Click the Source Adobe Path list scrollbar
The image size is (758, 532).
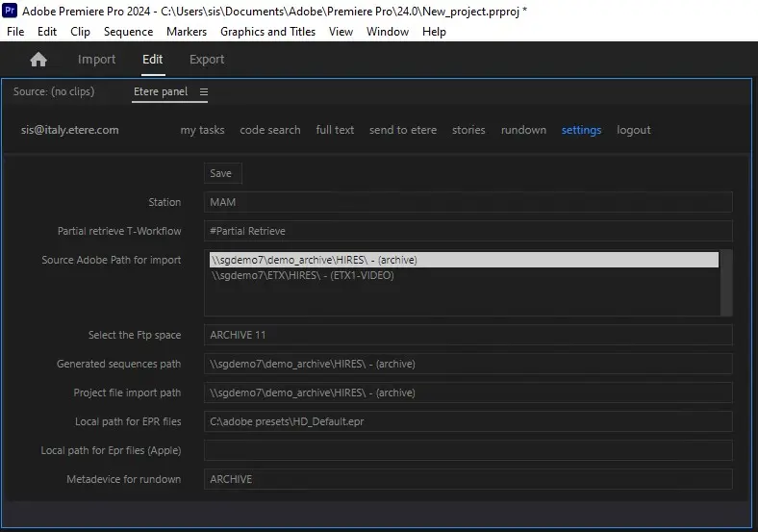coord(727,282)
